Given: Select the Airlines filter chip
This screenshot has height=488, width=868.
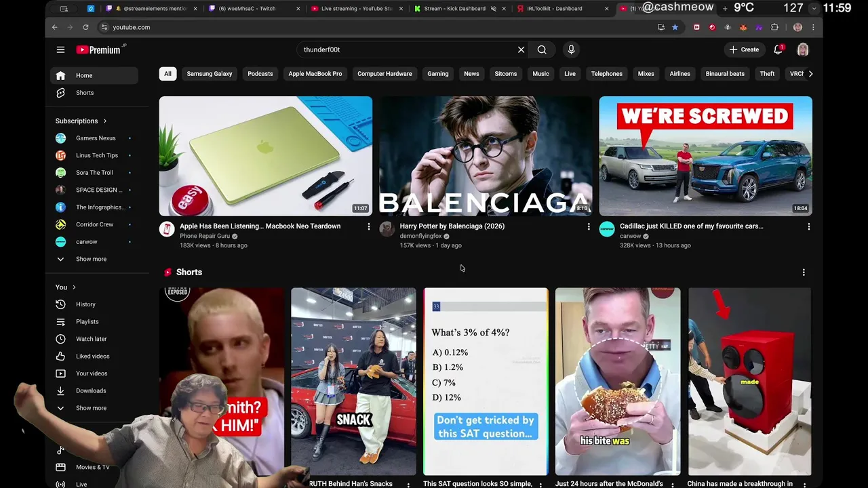Looking at the screenshot, I should coord(680,74).
